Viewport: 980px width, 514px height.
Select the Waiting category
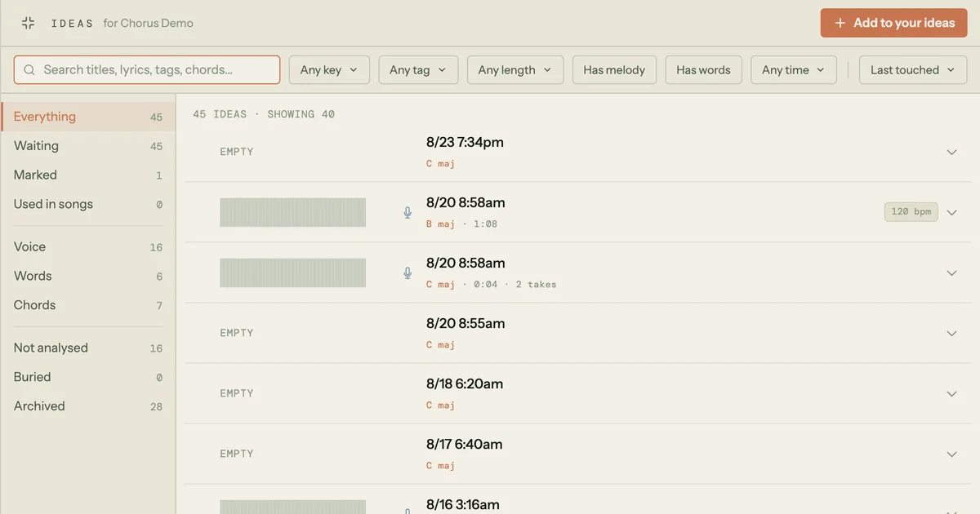(87, 146)
